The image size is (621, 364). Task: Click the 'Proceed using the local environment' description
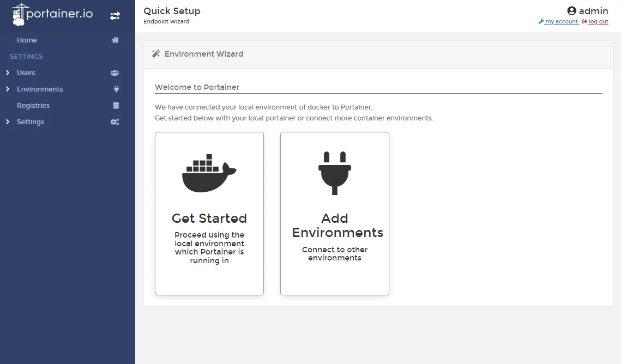click(209, 248)
